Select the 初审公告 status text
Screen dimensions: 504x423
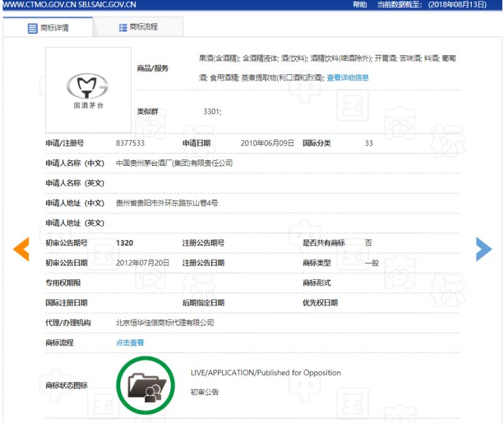click(204, 392)
